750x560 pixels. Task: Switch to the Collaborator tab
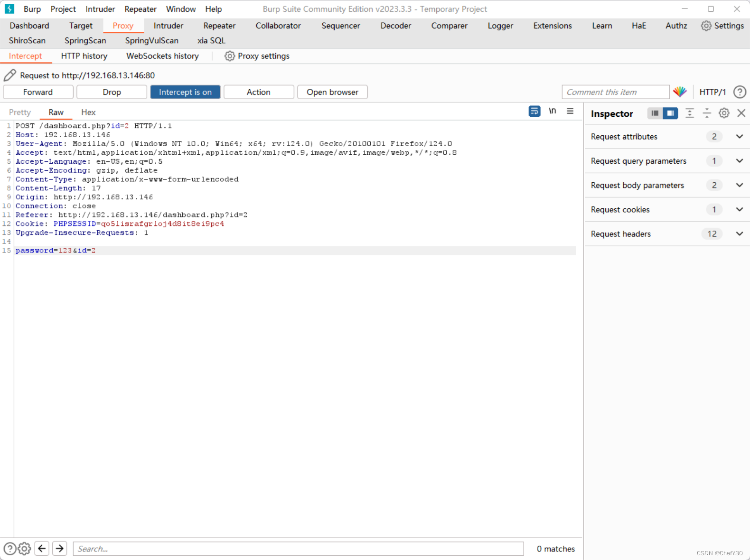click(x=278, y=26)
